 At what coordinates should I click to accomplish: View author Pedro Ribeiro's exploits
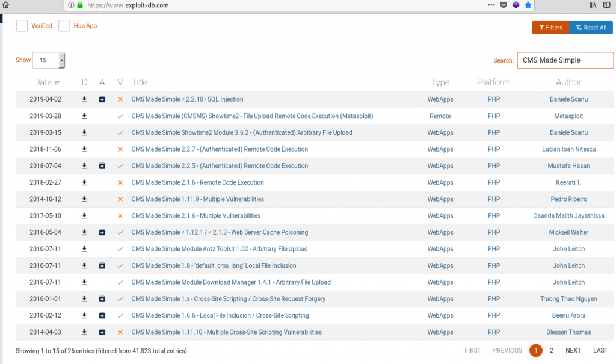pyautogui.click(x=569, y=199)
